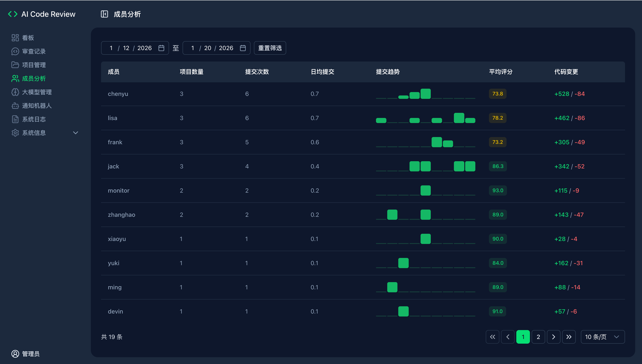Viewport: 642px width, 364px height.
Task: Click the 看板 dashboard grid icon
Action: [15, 38]
